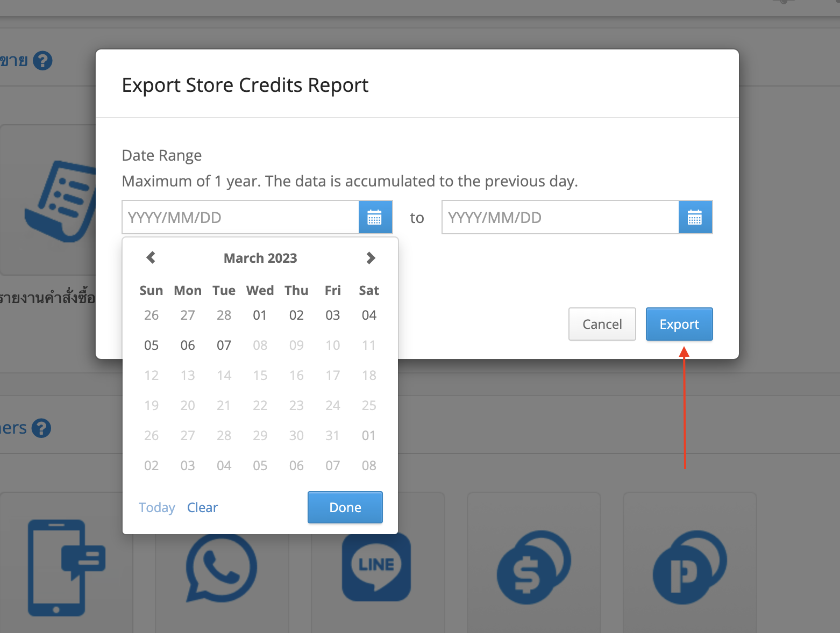The image size is (840, 633).
Task: Click the Today link in calendar
Action: coord(157,507)
